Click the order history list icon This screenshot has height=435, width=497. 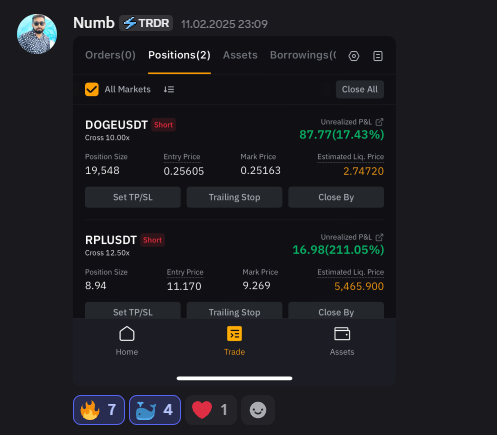(x=378, y=56)
